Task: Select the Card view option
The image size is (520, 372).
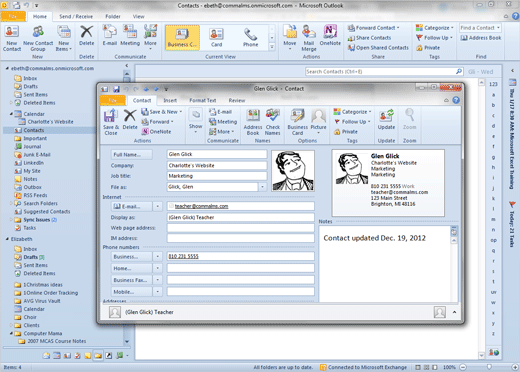Action: [x=216, y=37]
